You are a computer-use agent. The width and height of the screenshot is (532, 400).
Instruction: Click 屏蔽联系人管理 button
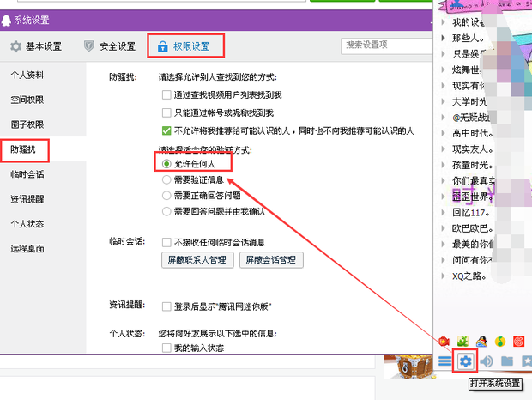(197, 260)
